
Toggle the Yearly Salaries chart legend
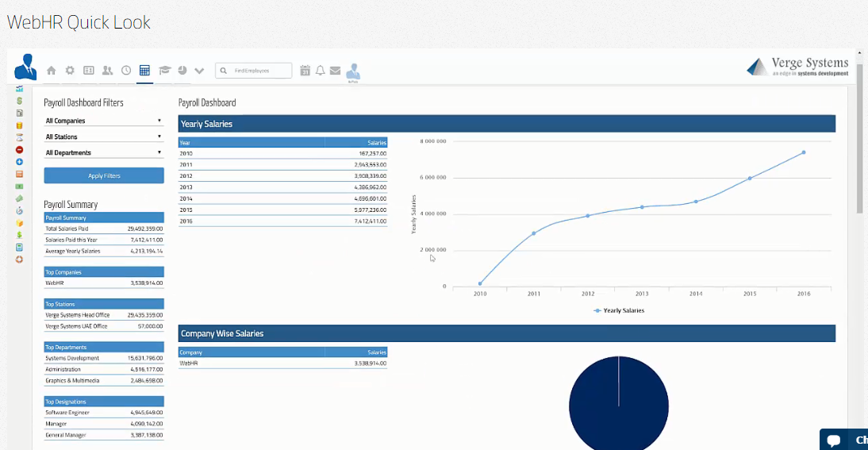click(x=620, y=310)
